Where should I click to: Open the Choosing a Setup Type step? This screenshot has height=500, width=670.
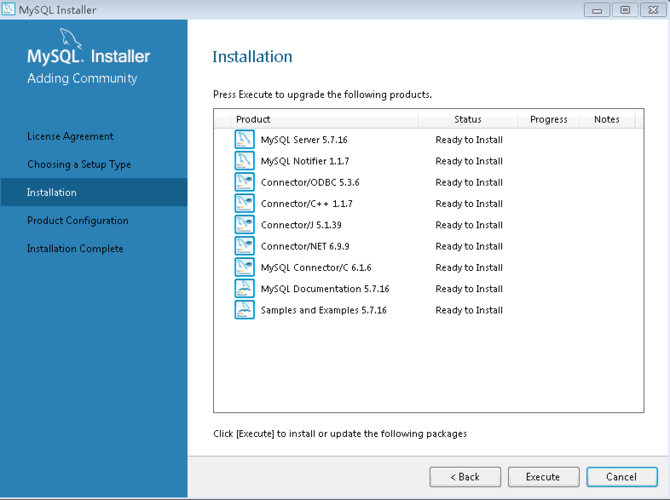pyautogui.click(x=79, y=165)
